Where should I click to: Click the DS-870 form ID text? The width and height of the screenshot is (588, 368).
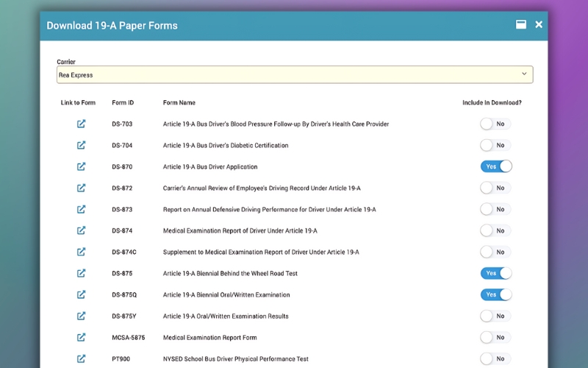[122, 167]
